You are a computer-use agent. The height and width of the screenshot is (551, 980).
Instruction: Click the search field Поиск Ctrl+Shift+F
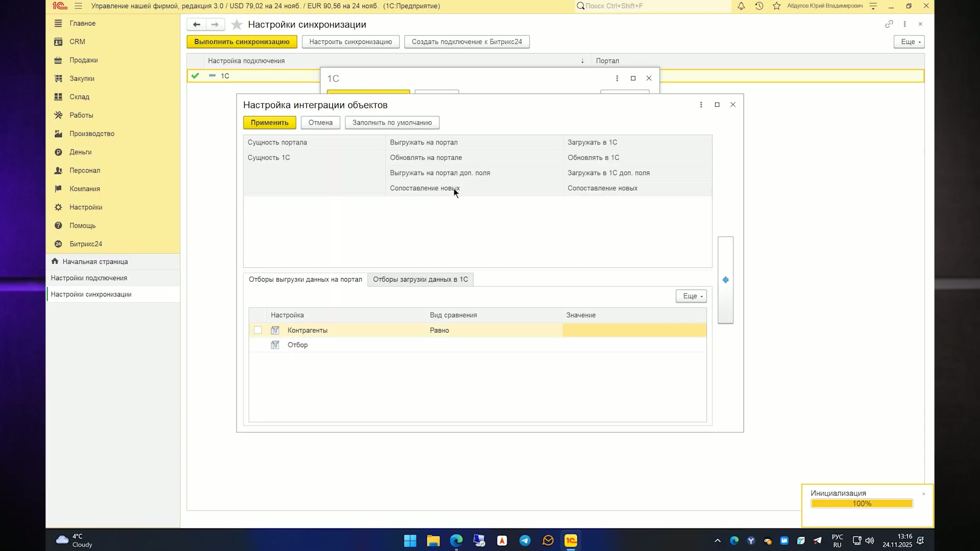(x=653, y=6)
